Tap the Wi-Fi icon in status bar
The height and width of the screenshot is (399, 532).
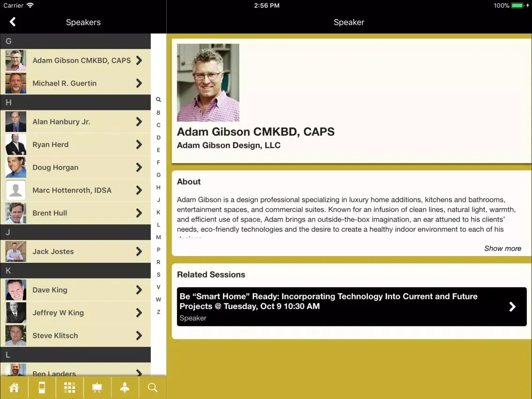point(30,5)
